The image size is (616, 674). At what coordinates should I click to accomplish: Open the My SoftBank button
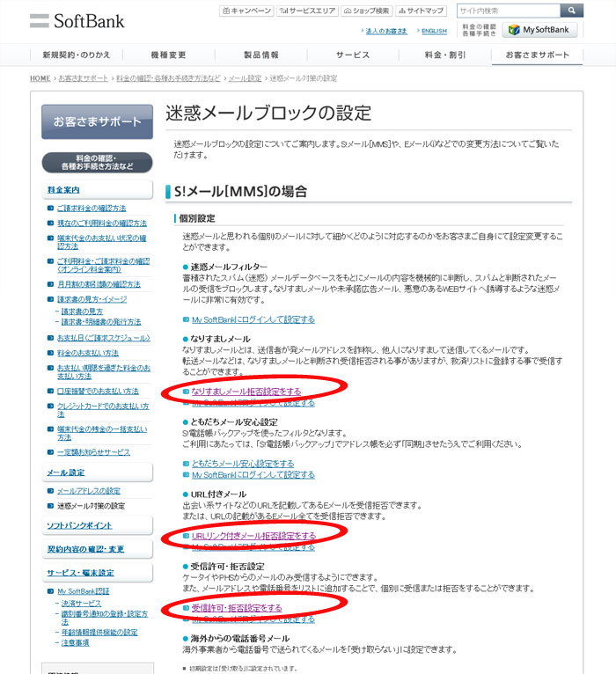click(539, 30)
